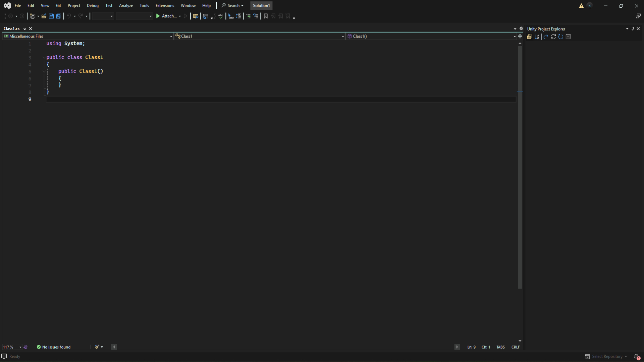
Task: Click the Ln 9 line indicator
Action: click(x=472, y=347)
